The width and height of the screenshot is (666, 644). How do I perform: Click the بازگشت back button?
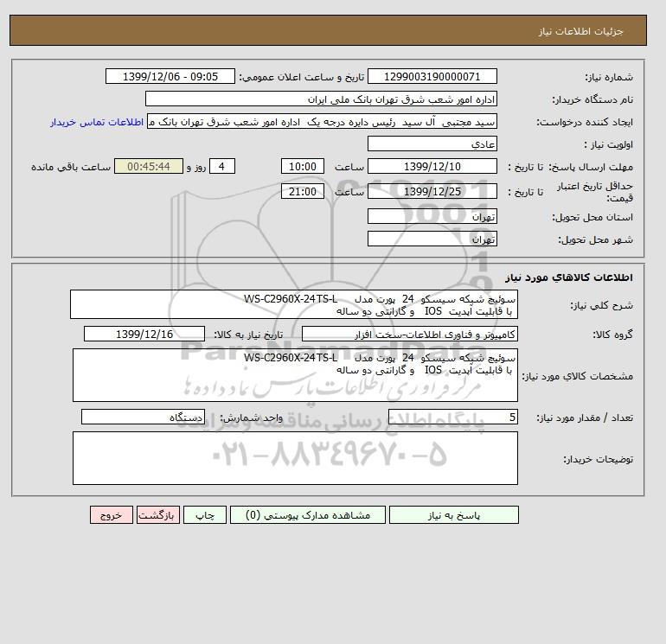(158, 515)
